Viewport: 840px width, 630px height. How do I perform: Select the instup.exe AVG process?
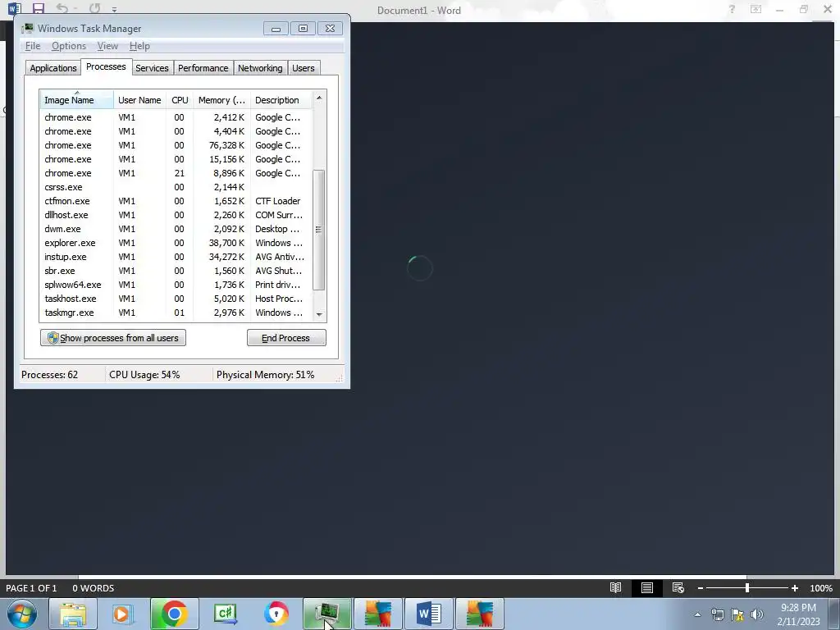(176, 257)
